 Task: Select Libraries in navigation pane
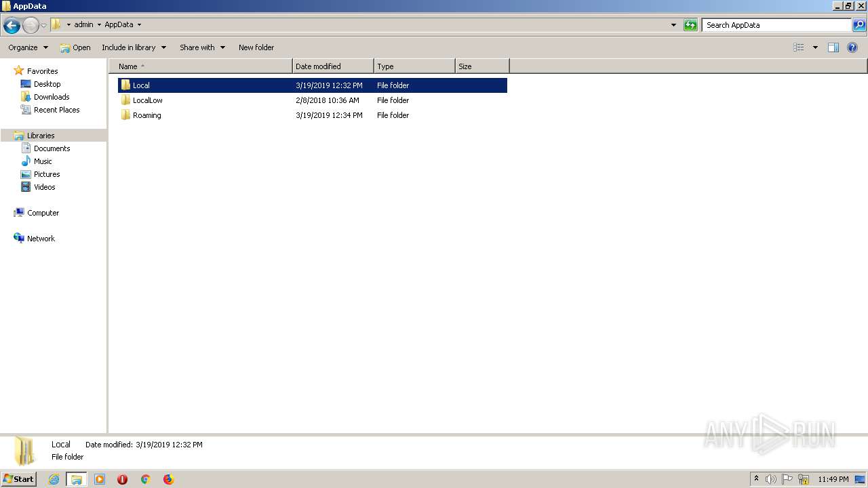click(x=41, y=136)
